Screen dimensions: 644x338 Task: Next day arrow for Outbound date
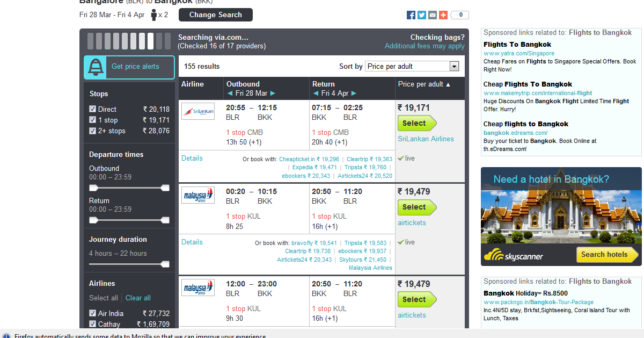[273, 94]
